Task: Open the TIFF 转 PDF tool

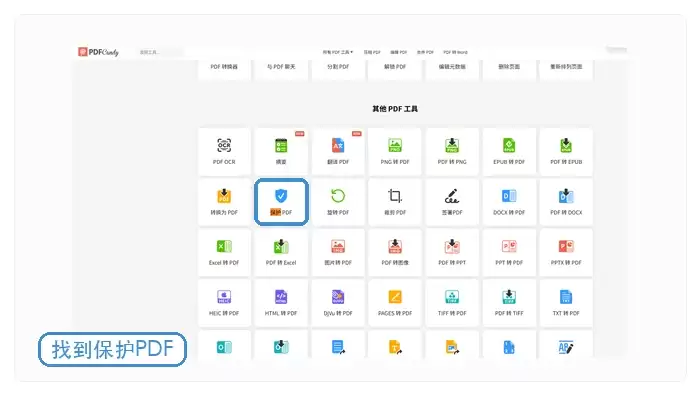Action: (452, 303)
